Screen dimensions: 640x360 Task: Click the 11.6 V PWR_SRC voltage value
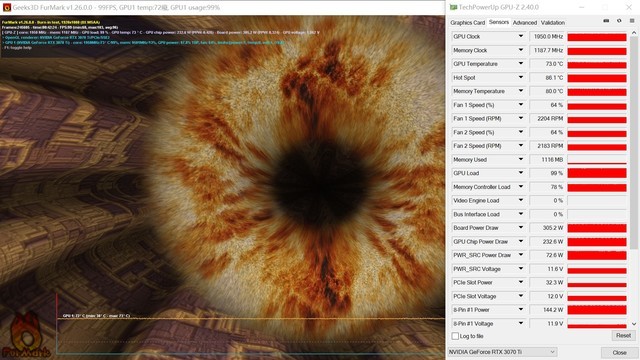click(555, 269)
